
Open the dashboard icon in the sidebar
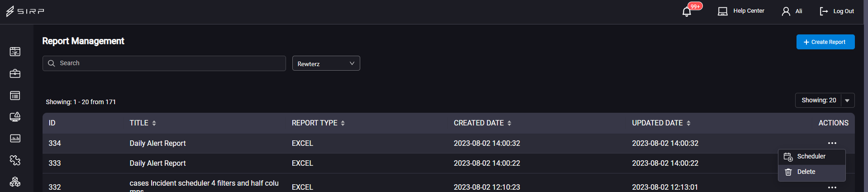(15, 52)
